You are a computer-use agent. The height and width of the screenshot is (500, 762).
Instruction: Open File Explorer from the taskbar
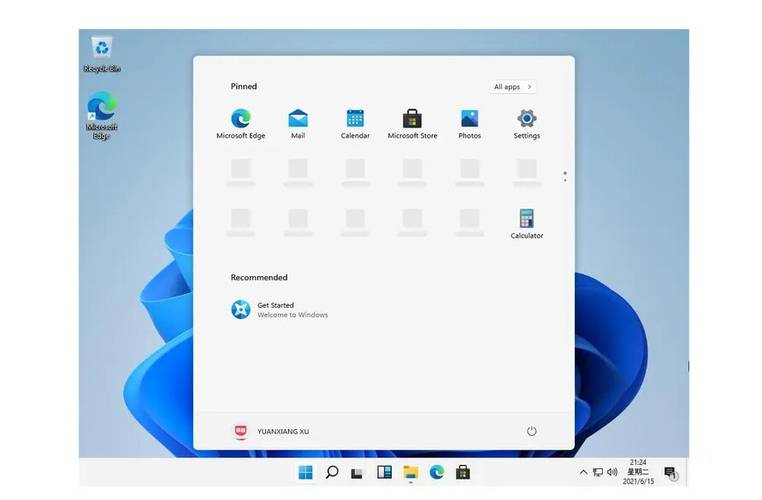coord(411,472)
